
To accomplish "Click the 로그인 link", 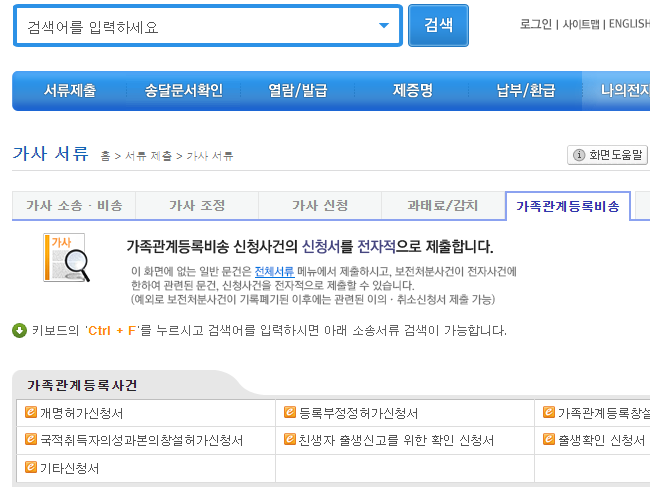I will coord(536,24).
